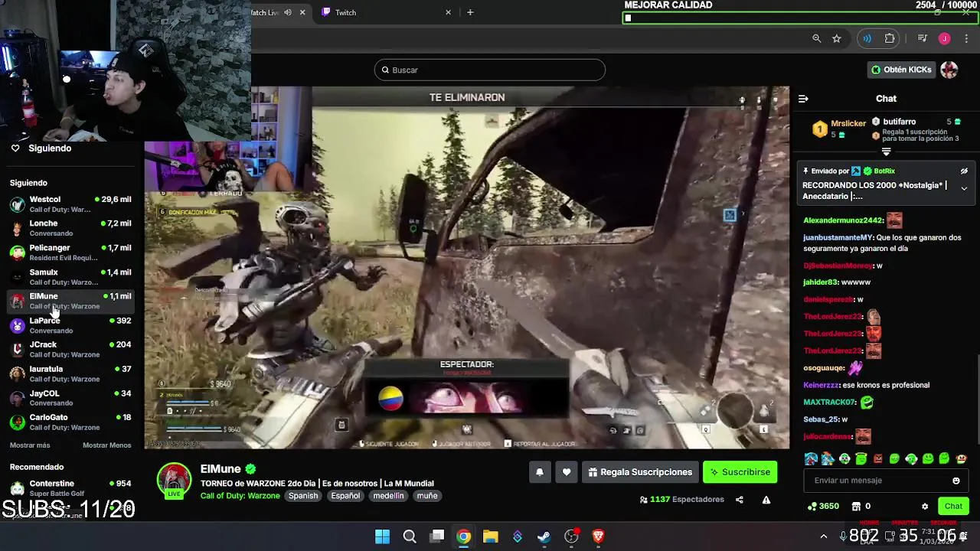980x551 pixels.
Task: Open File Explorer from taskbar
Action: pos(491,536)
